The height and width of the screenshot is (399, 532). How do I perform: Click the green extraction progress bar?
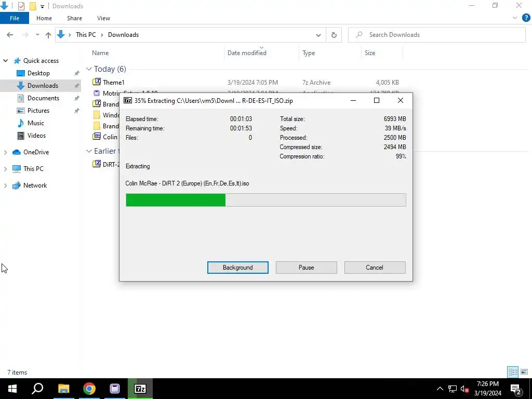click(265, 200)
